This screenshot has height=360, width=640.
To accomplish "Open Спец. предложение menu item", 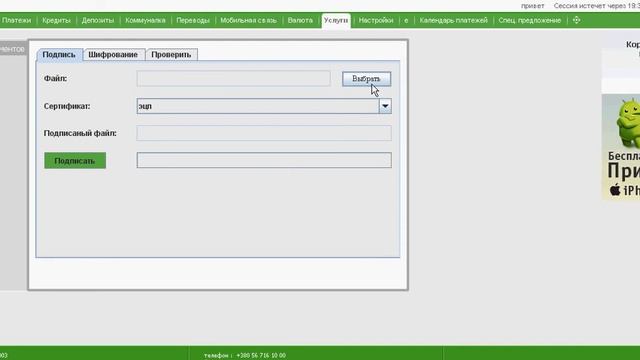I will (x=529, y=20).
